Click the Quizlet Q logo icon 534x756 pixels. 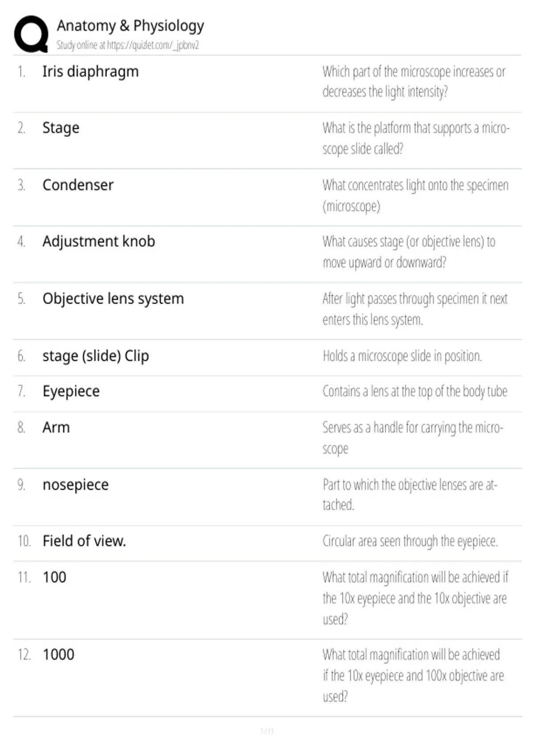tap(31, 34)
